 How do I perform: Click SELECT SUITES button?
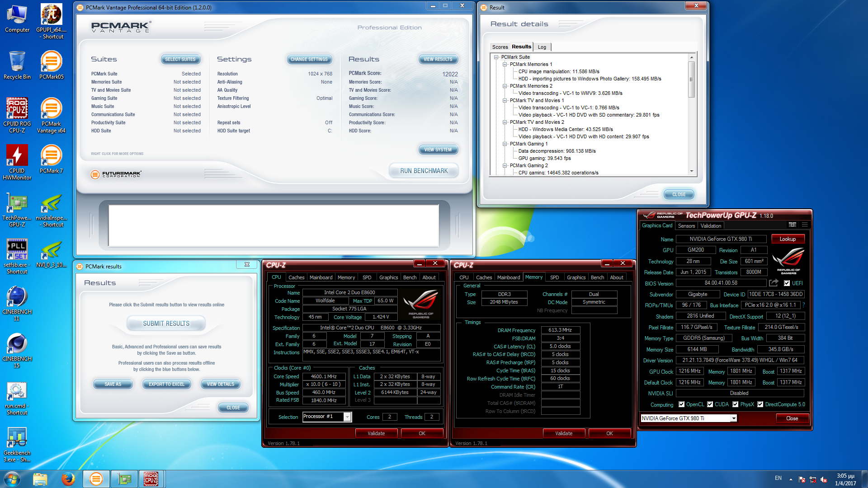(x=180, y=59)
